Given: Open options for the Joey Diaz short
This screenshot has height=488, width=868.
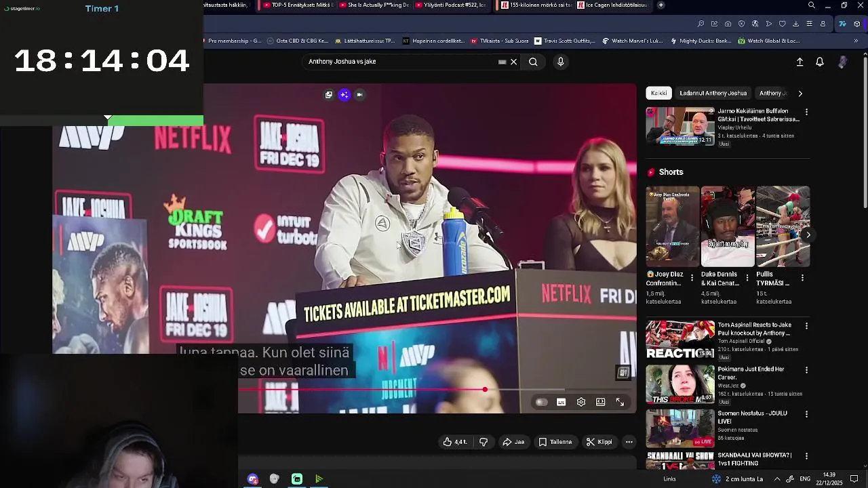Looking at the screenshot, I should [692, 278].
